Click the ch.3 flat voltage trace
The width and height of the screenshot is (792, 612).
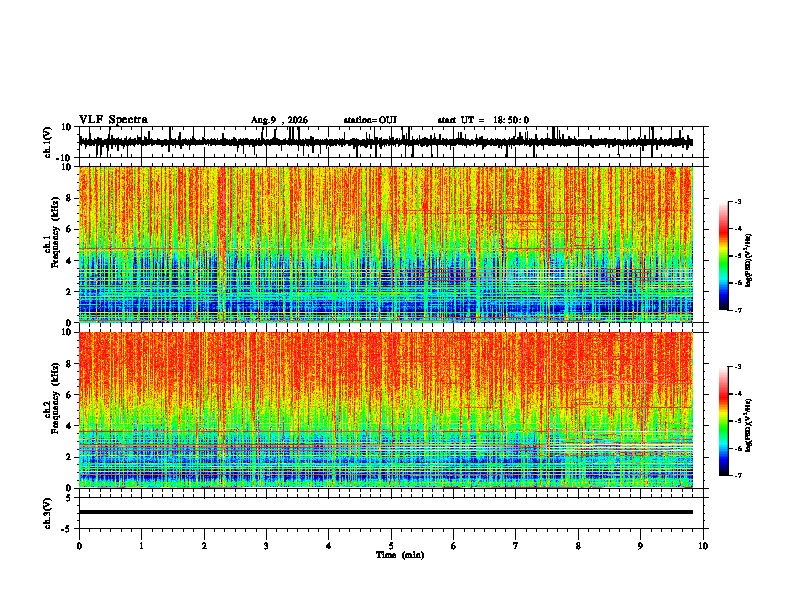point(385,512)
